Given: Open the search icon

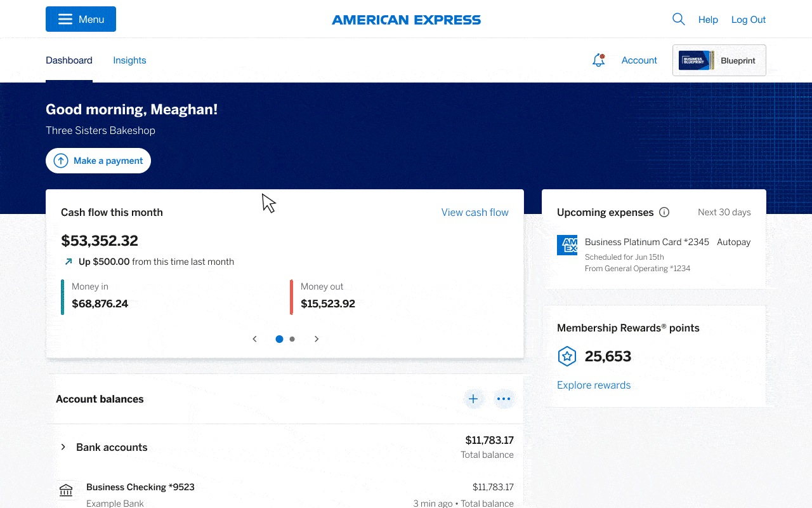Looking at the screenshot, I should click(678, 19).
